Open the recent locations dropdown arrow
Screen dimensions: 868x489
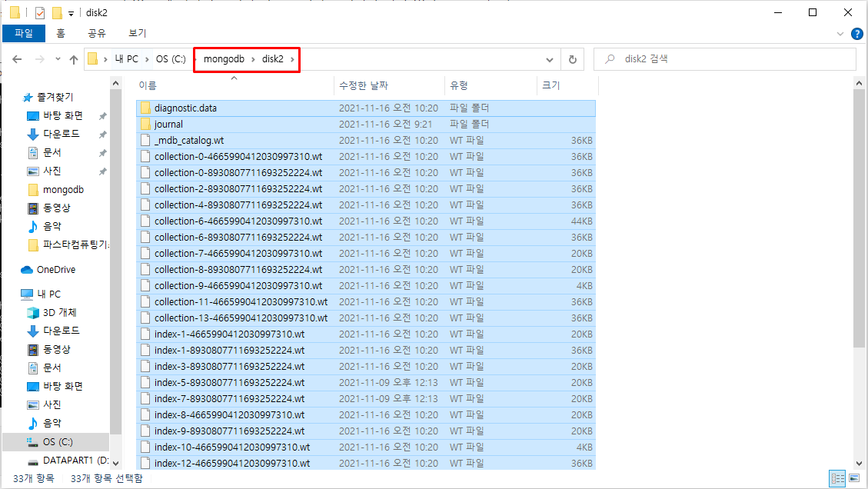(x=58, y=58)
